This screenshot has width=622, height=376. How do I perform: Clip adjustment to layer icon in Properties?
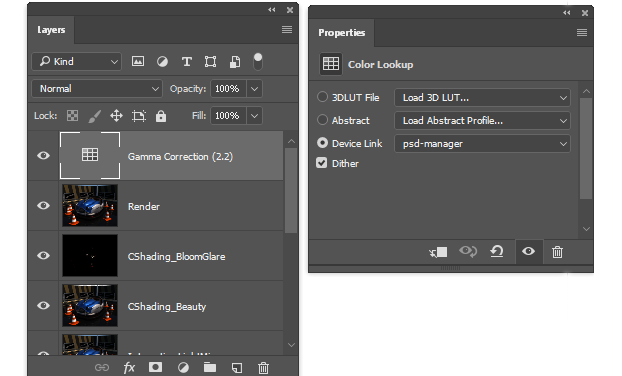coord(438,252)
